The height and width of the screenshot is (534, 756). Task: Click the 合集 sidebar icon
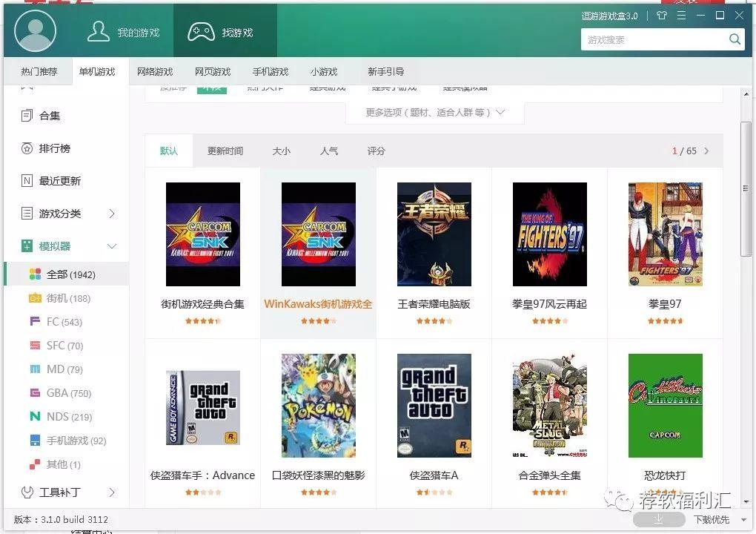tap(27, 116)
